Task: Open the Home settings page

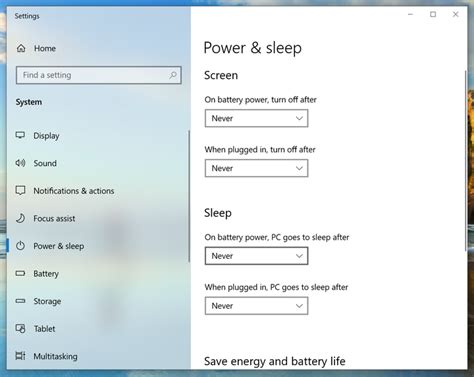Action: pos(45,48)
